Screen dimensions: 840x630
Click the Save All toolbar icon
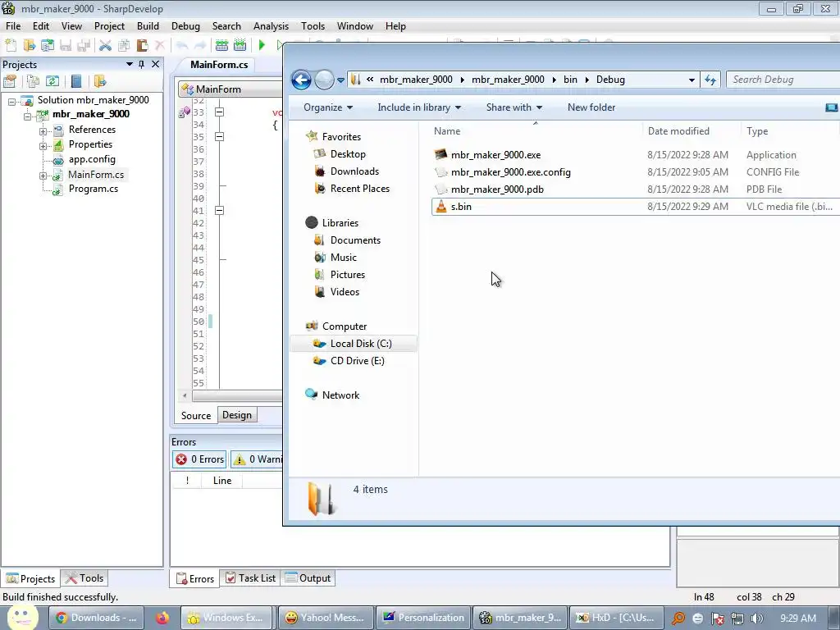(83, 46)
